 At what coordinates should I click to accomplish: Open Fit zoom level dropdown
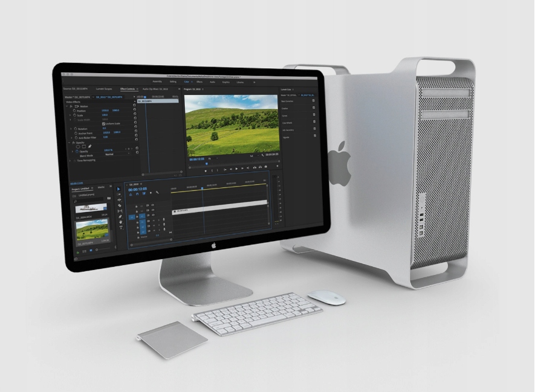tap(213, 158)
